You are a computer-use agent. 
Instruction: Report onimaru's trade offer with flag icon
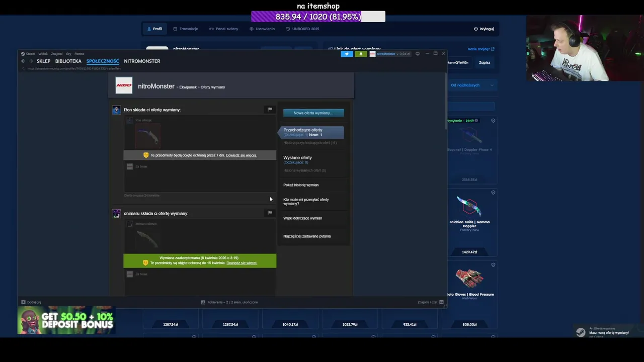click(270, 213)
